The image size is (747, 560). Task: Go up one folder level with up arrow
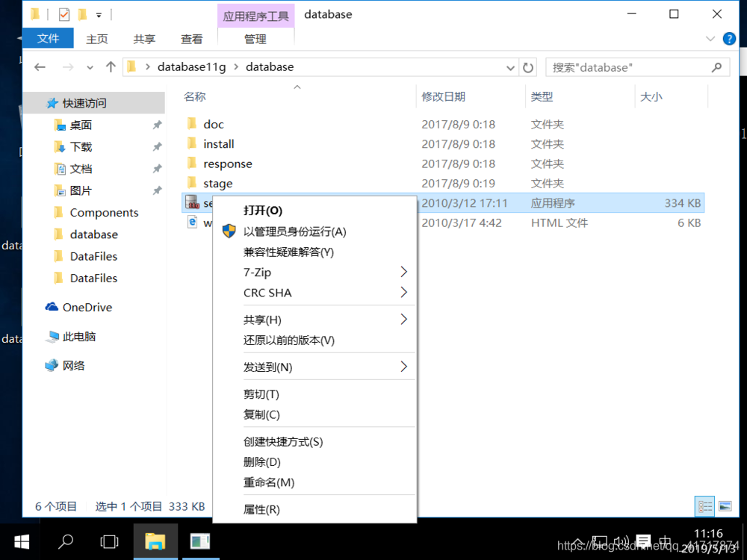point(111,67)
